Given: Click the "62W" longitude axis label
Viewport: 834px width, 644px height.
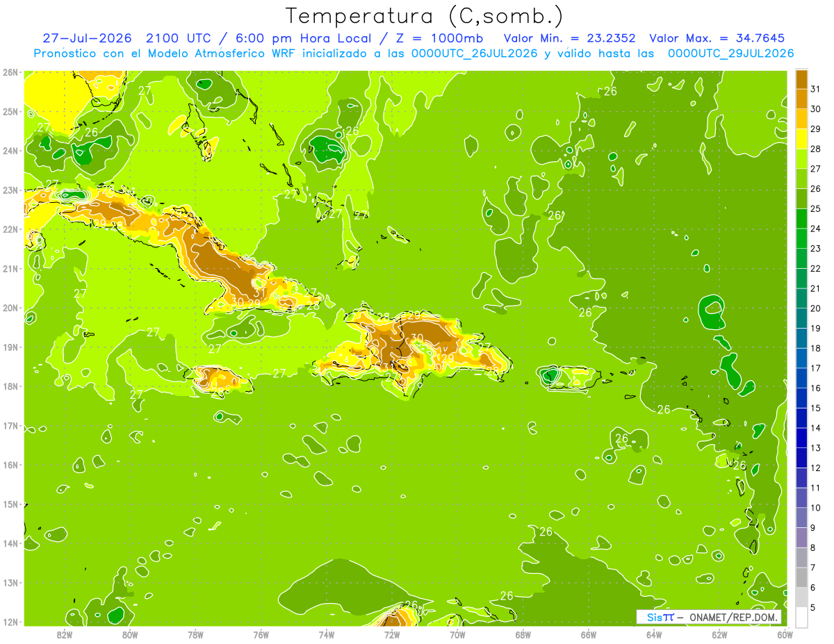Looking at the screenshot, I should (x=719, y=634).
